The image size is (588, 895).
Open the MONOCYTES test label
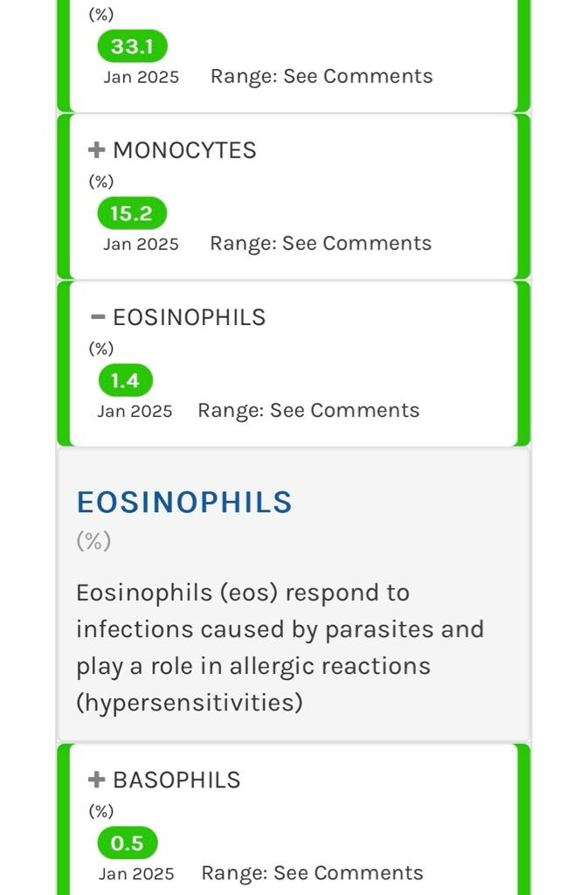[184, 150]
